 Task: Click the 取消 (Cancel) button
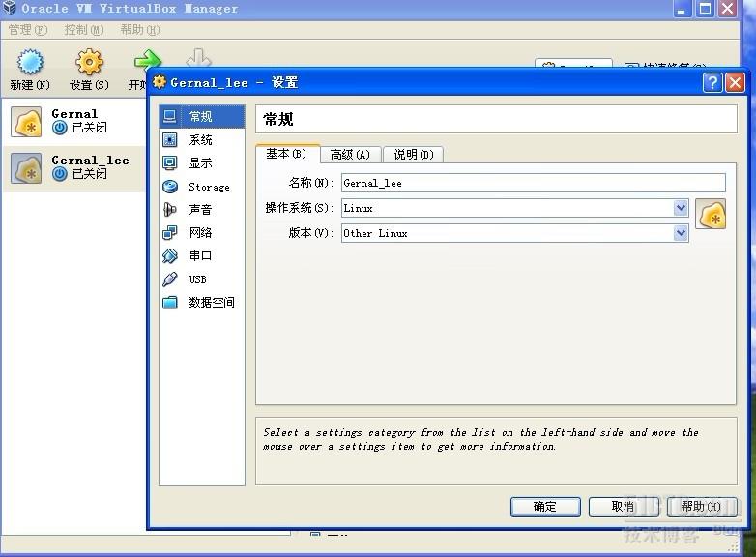623,507
